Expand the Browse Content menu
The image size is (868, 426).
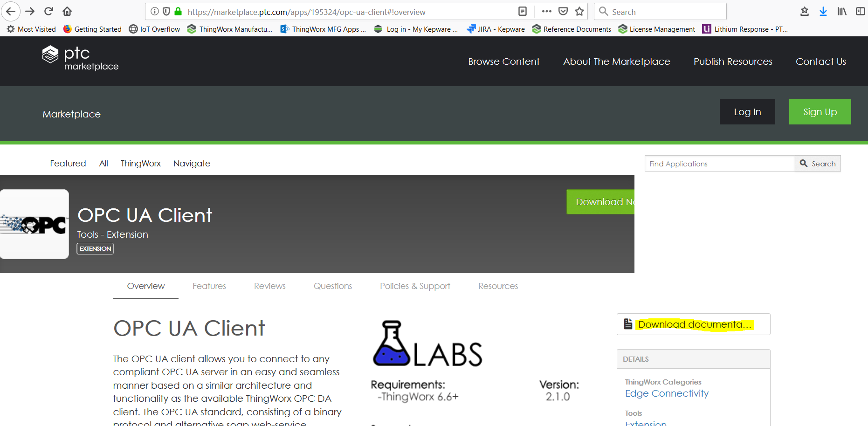click(503, 61)
